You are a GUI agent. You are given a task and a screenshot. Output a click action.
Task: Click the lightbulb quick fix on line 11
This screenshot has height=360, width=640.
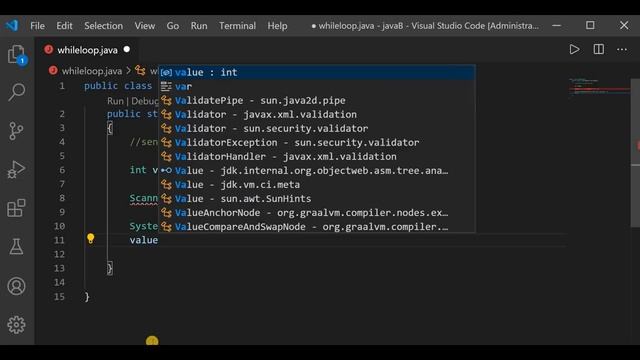[90, 239]
